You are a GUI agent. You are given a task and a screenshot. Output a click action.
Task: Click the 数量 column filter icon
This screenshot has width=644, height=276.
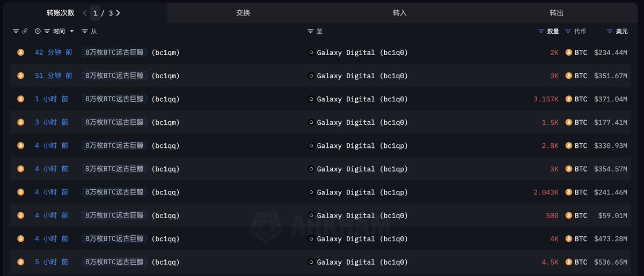pos(541,32)
